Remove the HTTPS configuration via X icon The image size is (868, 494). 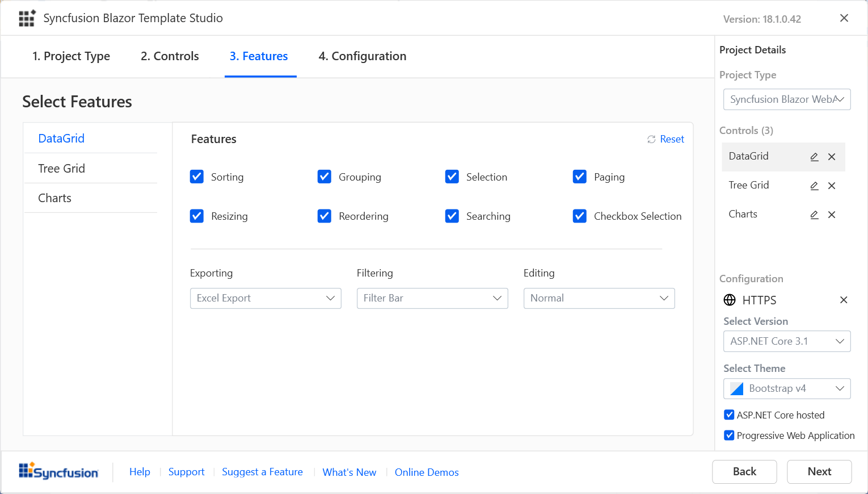point(844,300)
